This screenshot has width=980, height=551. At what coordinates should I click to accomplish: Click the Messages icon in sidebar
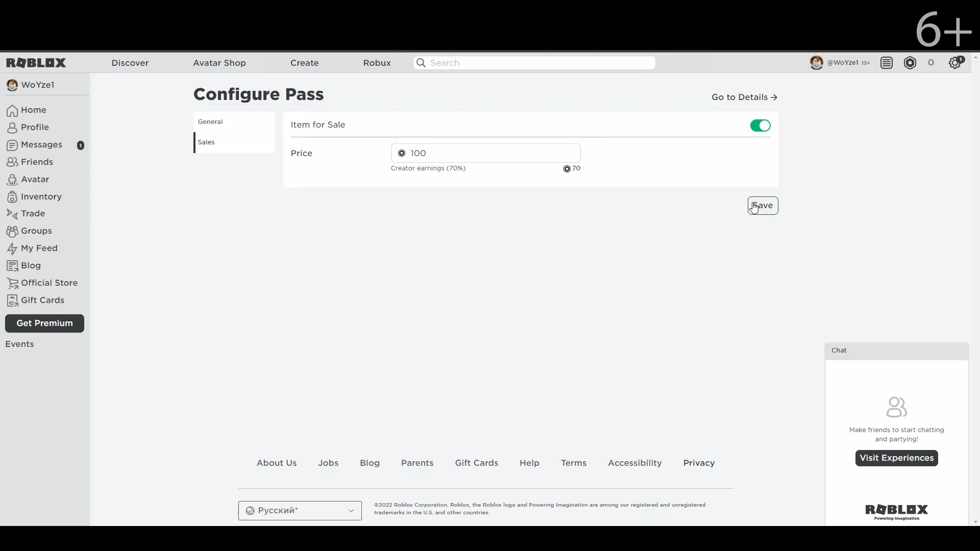click(12, 145)
